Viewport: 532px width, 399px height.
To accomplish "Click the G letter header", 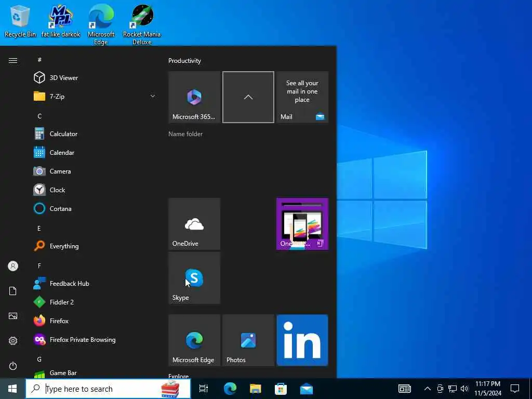I will [x=39, y=359].
